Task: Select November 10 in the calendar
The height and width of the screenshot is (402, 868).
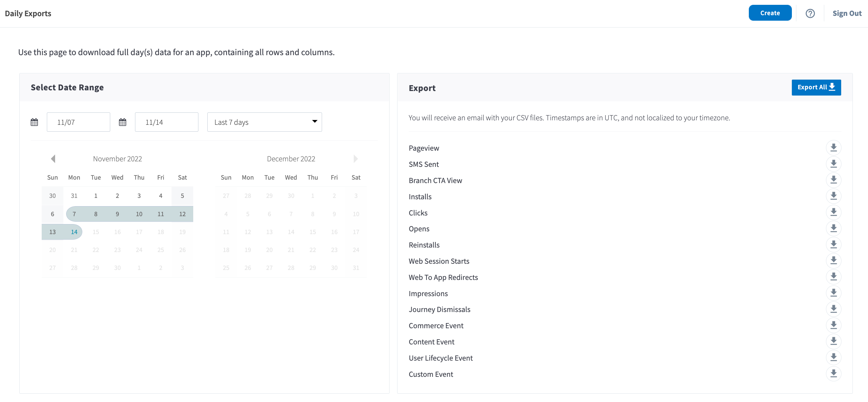Action: (x=139, y=214)
